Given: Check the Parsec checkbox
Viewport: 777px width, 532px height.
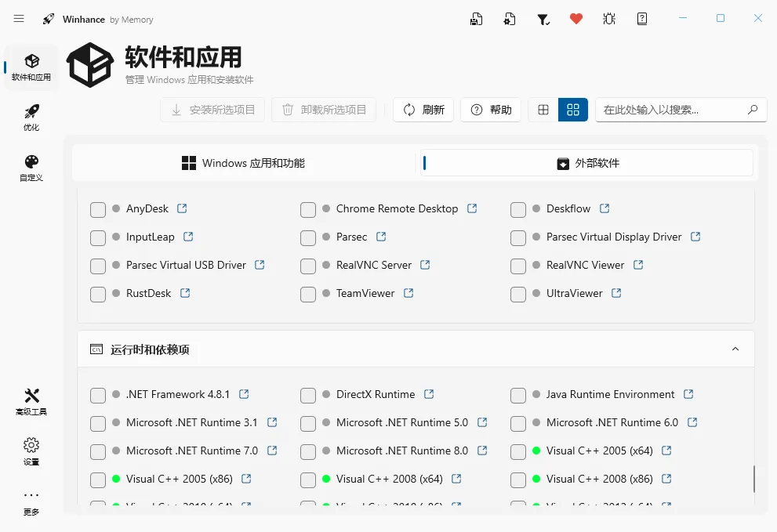Looking at the screenshot, I should point(307,237).
